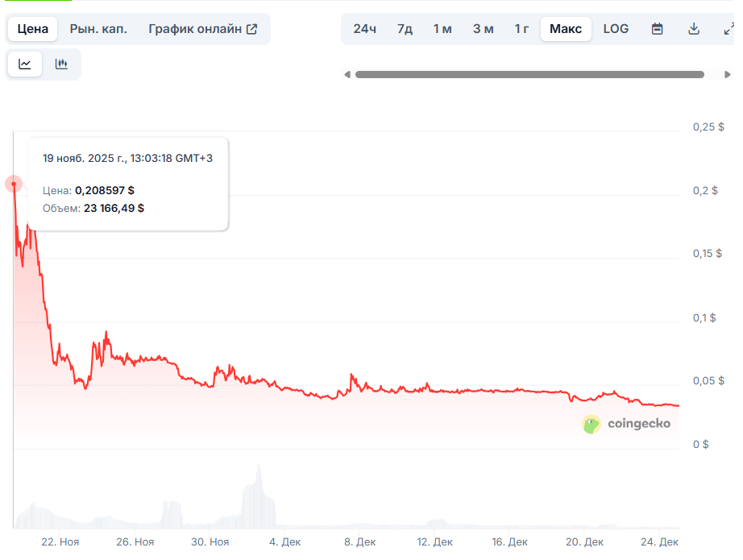Screen dimensions: 743x560
Task: Click the CoinGecko logo watermark
Action: coord(626,424)
